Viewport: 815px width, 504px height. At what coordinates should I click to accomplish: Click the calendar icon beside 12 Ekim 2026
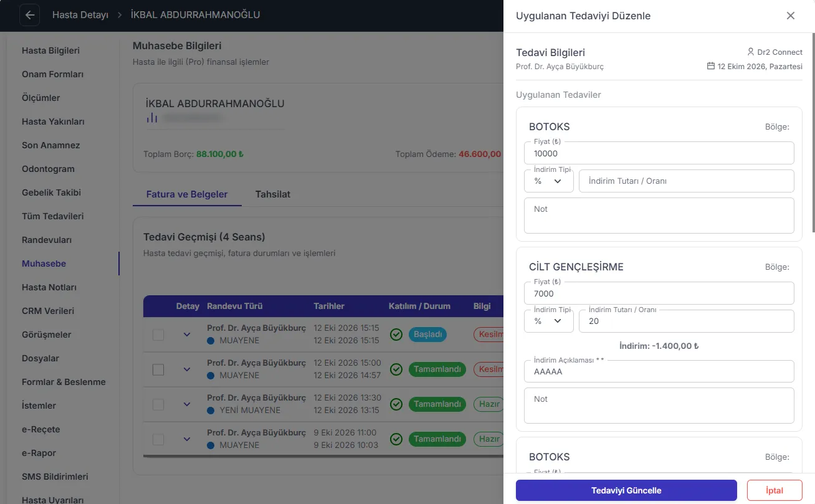coord(711,66)
